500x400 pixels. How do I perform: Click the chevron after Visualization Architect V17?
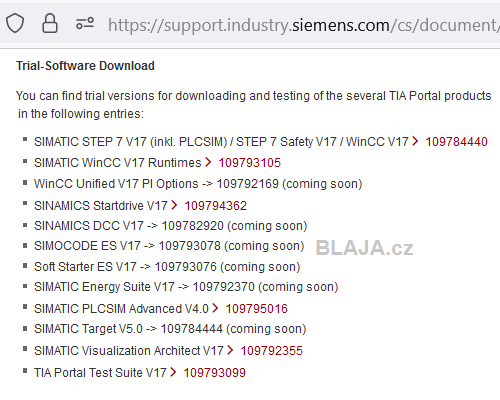[x=230, y=350]
